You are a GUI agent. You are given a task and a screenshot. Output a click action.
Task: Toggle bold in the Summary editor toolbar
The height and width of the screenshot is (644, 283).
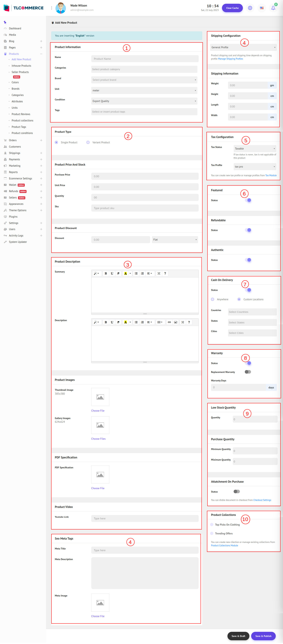pos(106,274)
